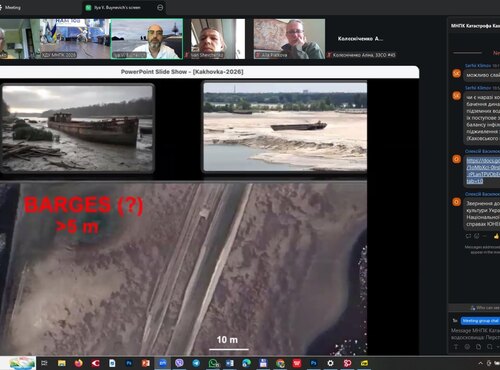Launch Google Chrome from the taskbar
The image size is (500, 370).
point(280,363)
